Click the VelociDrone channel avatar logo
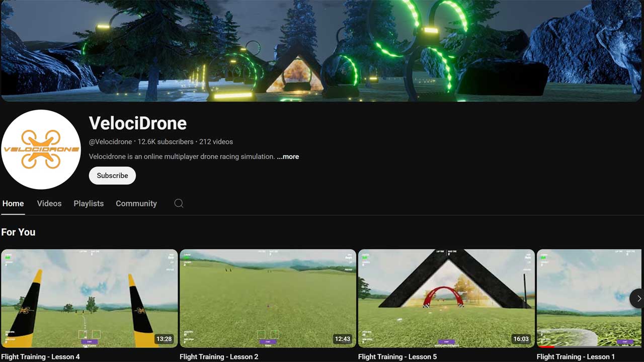 (x=41, y=149)
